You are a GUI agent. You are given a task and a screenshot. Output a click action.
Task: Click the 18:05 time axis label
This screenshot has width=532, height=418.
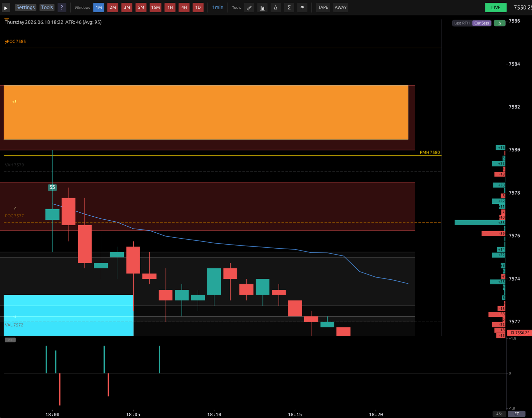click(133, 414)
